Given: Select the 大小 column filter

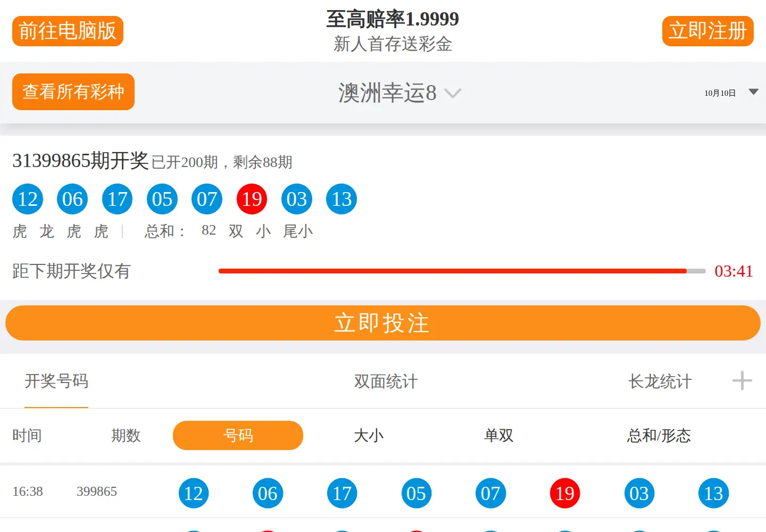Looking at the screenshot, I should [x=369, y=436].
